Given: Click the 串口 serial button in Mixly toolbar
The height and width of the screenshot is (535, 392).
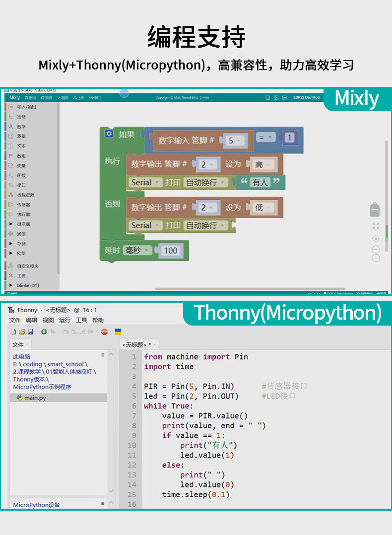Looking at the screenshot, I should coord(95,98).
